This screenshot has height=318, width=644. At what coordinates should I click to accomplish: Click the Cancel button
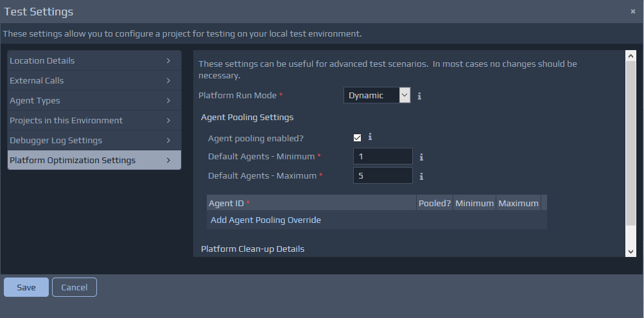pyautogui.click(x=74, y=287)
